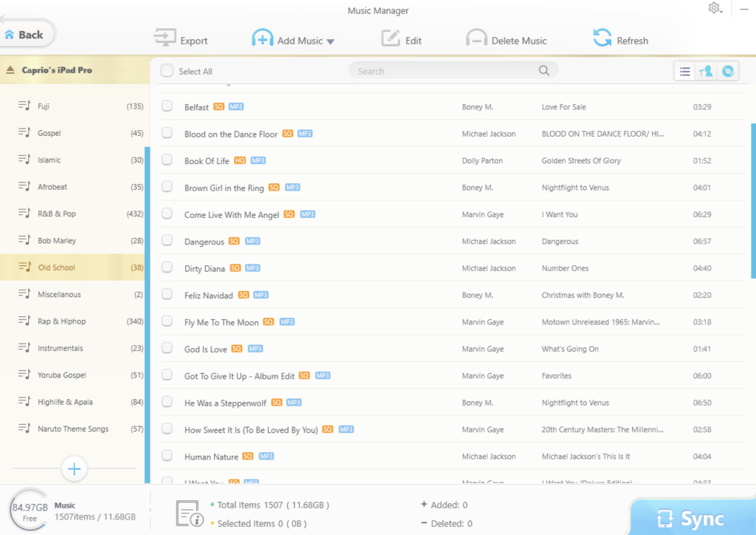The height and width of the screenshot is (535, 756).
Task: Open the Fuji playlist
Action: 72,106
